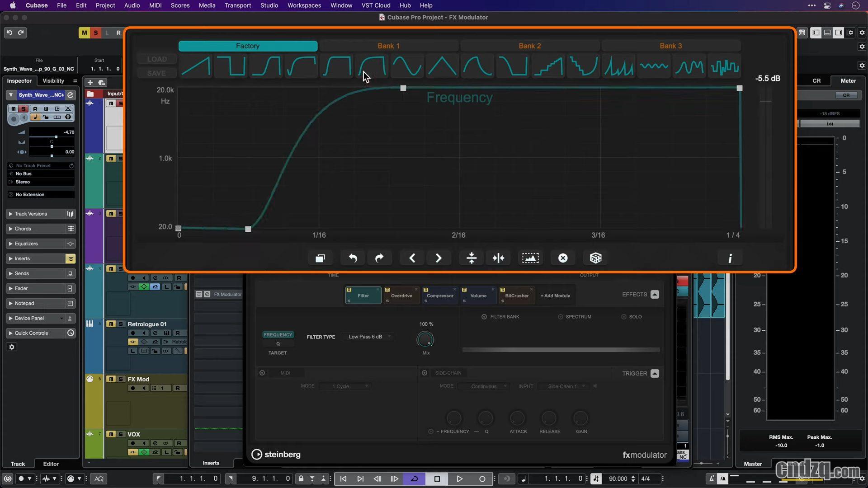868x488 pixels.
Task: Select the sine wave curve preset
Action: (406, 66)
